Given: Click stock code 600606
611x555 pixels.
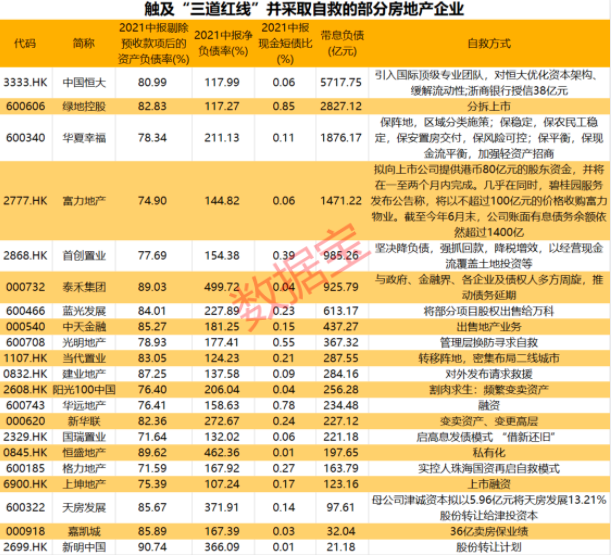Looking at the screenshot, I should click(25, 106).
